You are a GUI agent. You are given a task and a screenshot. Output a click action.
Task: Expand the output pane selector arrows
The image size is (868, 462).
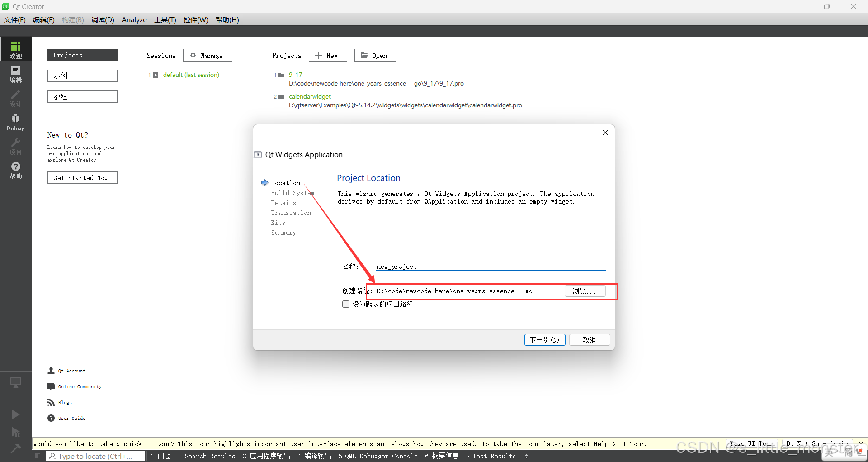point(526,456)
